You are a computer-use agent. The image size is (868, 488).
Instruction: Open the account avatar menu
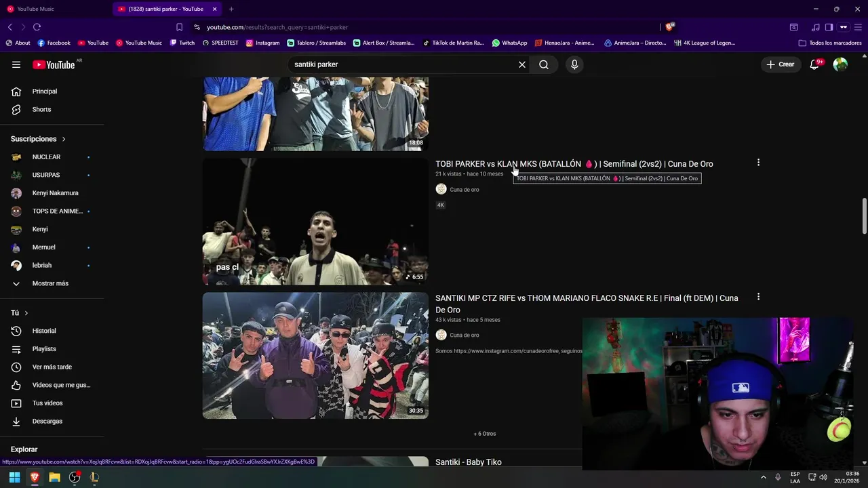pyautogui.click(x=840, y=64)
